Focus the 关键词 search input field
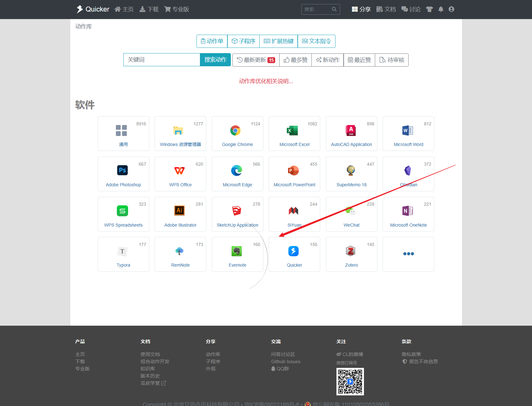The image size is (532, 406). tap(162, 60)
